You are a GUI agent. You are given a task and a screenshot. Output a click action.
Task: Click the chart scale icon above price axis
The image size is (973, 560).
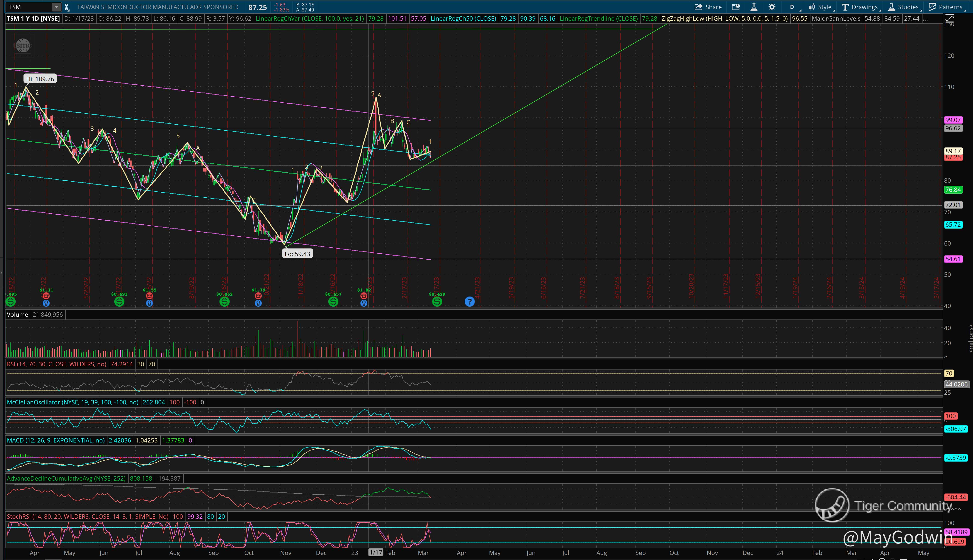[x=950, y=18]
